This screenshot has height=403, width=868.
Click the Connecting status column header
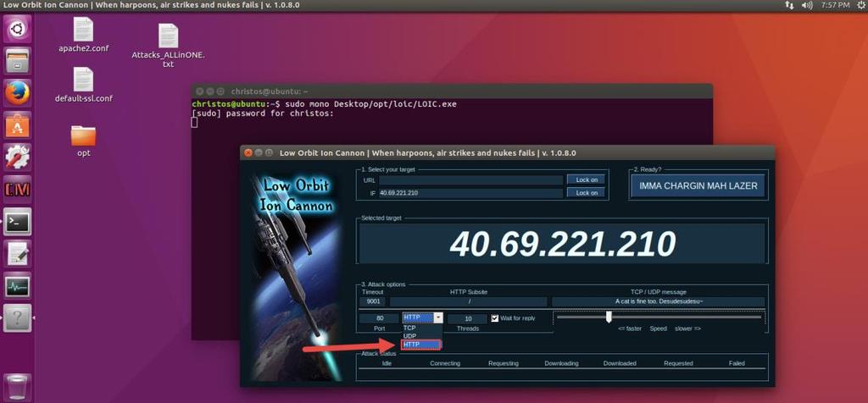445,364
